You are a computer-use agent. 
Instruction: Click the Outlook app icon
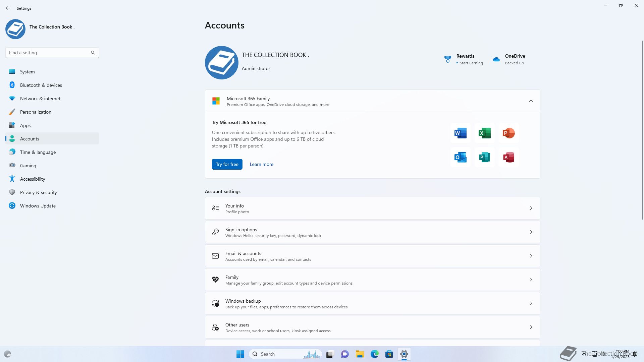[461, 157]
